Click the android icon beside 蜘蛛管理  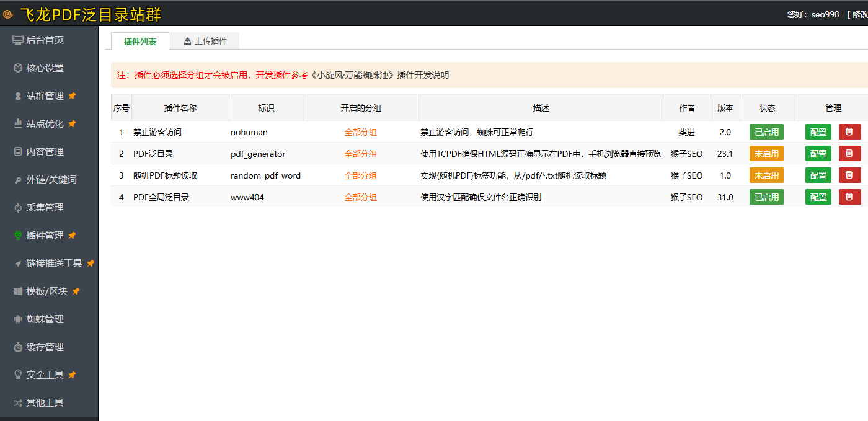18,319
